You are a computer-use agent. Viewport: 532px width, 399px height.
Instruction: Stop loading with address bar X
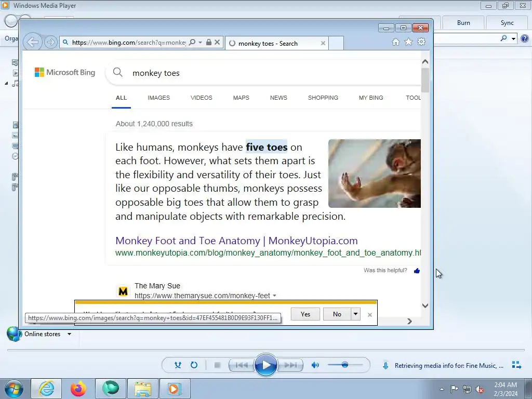point(218,43)
